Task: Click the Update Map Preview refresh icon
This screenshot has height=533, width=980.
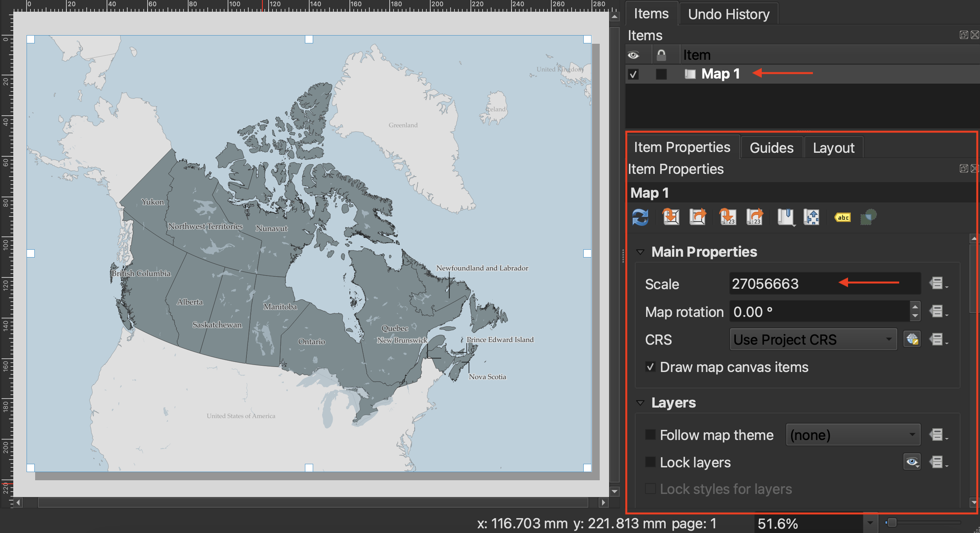Action: point(640,217)
